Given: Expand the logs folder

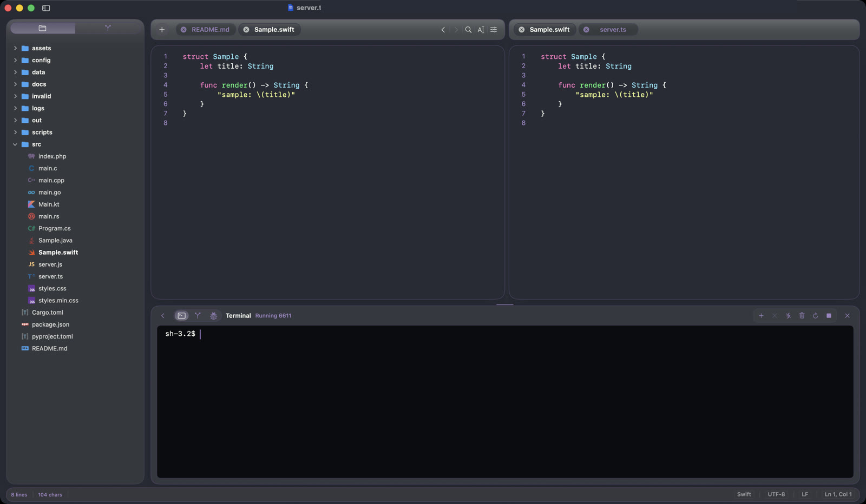Looking at the screenshot, I should tap(15, 108).
